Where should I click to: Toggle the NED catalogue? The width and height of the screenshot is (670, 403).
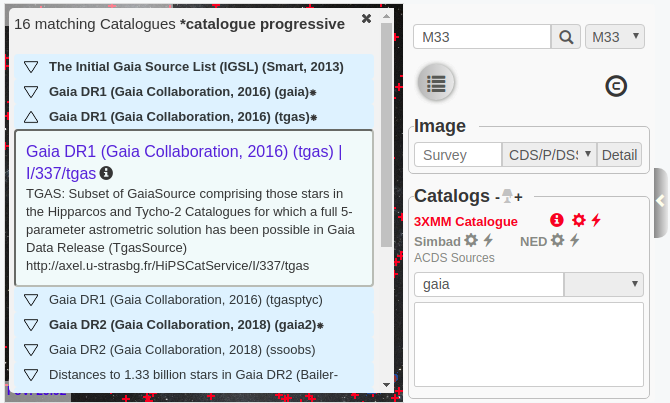pyautogui.click(x=533, y=241)
